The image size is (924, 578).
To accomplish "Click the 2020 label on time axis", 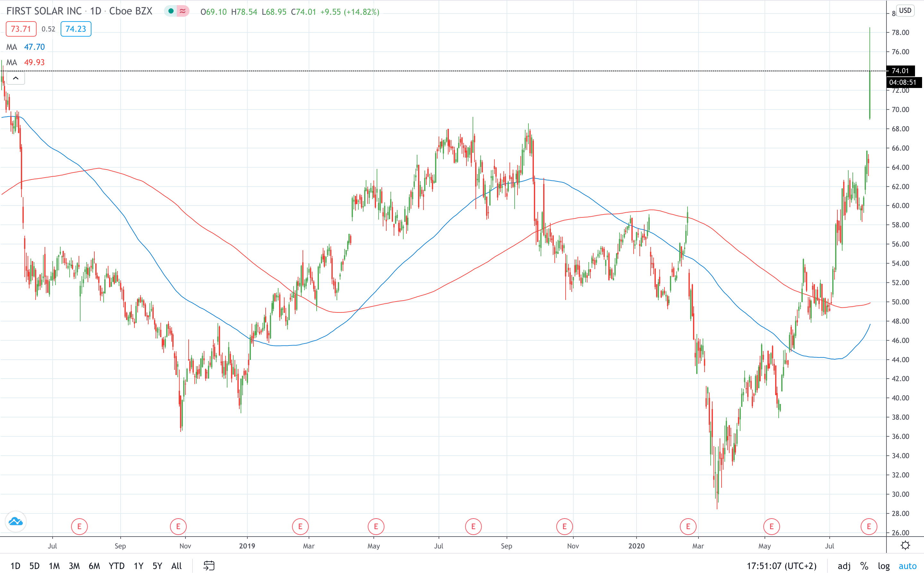I will [637, 546].
